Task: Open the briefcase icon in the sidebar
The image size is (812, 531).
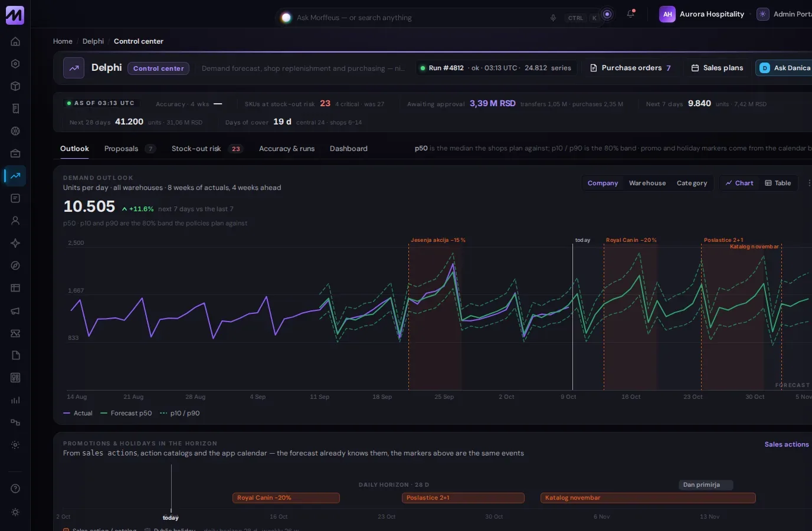Action: [x=15, y=153]
